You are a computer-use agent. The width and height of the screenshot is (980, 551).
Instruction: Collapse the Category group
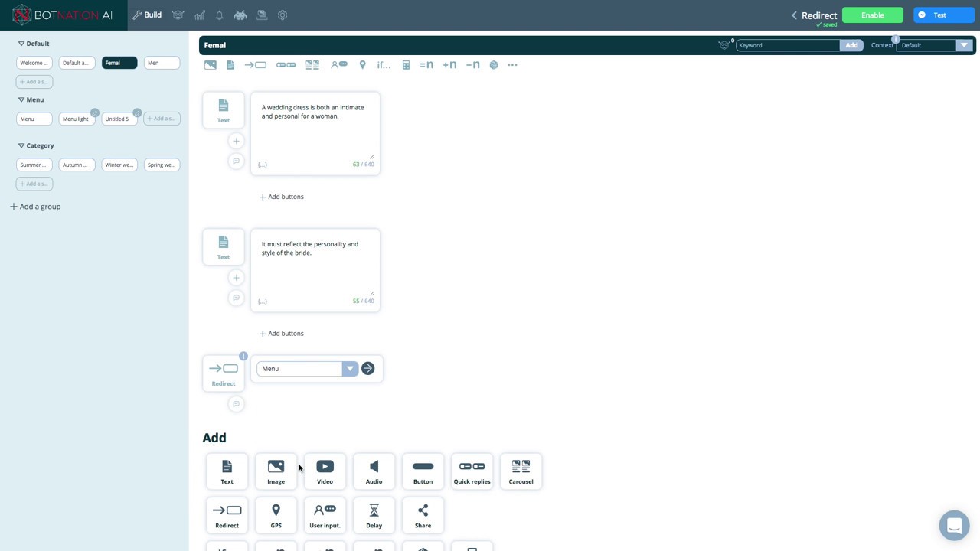[21, 145]
